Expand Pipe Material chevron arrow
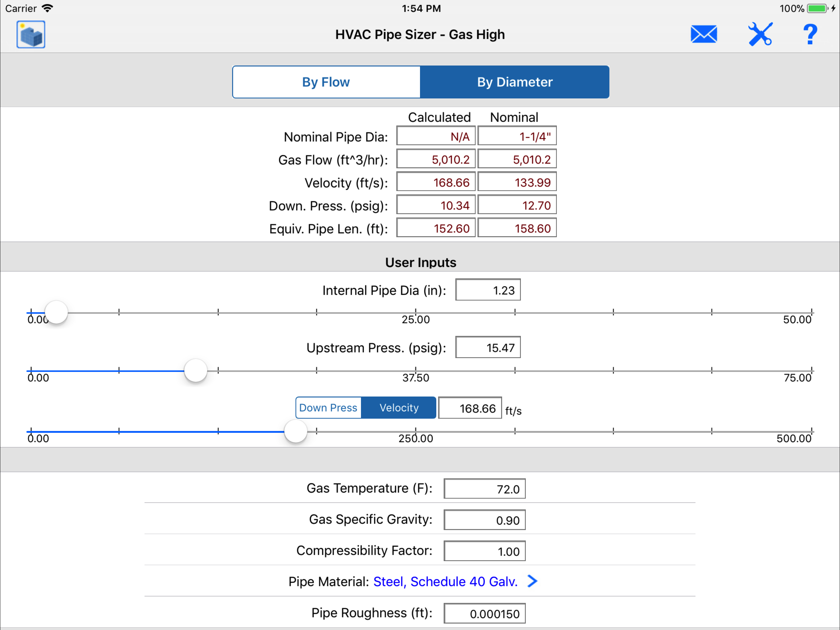 [533, 581]
